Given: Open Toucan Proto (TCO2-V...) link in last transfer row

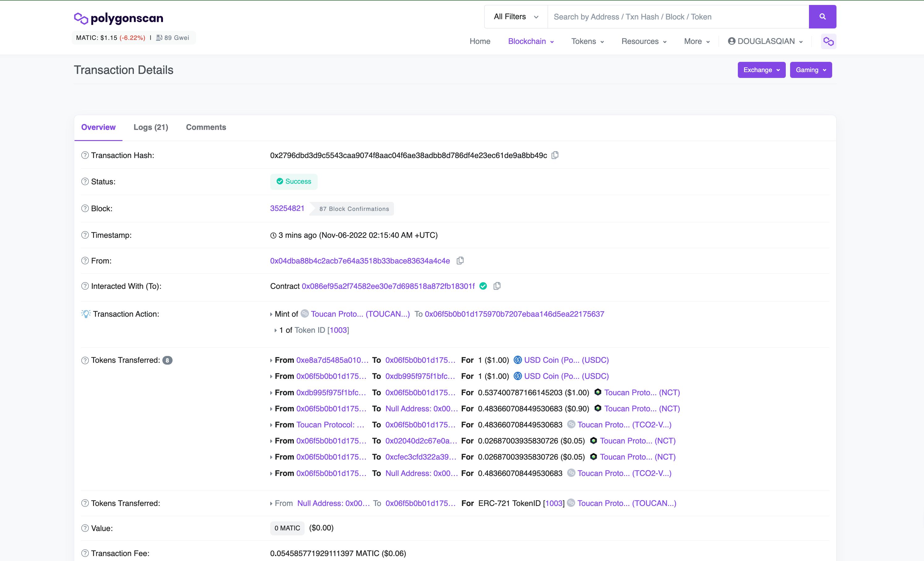Looking at the screenshot, I should tap(624, 473).
